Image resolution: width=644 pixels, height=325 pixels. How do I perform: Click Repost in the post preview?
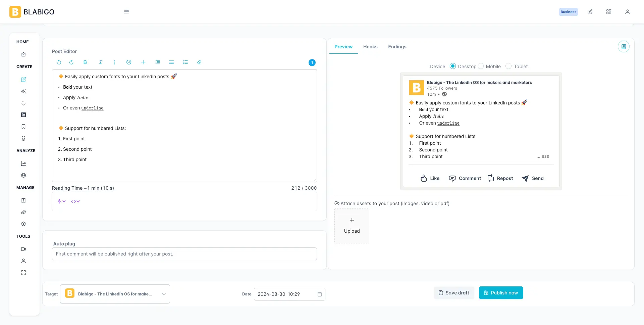pyautogui.click(x=500, y=178)
